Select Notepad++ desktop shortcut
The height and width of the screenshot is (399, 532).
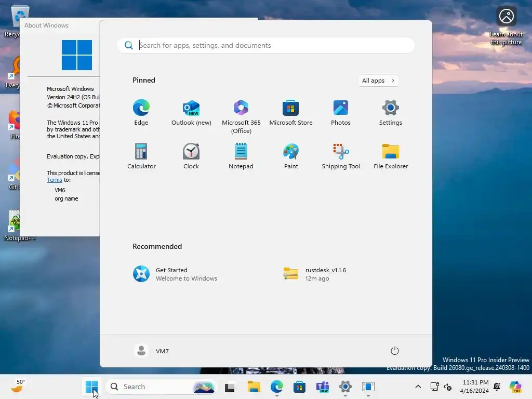pyautogui.click(x=19, y=225)
